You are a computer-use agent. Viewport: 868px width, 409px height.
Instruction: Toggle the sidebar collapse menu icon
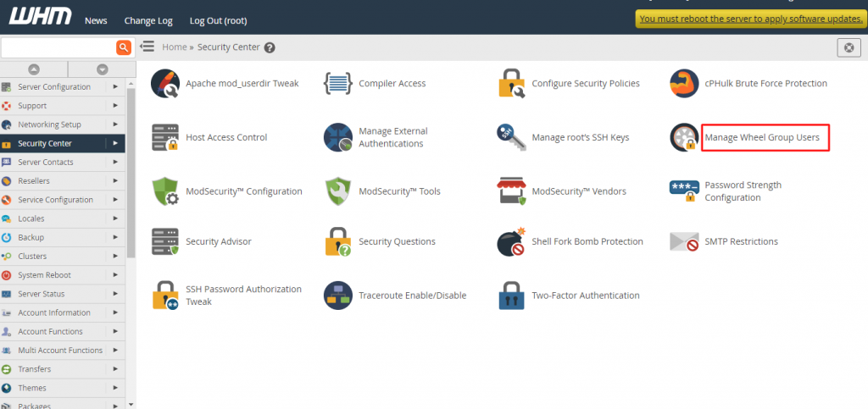pyautogui.click(x=147, y=47)
